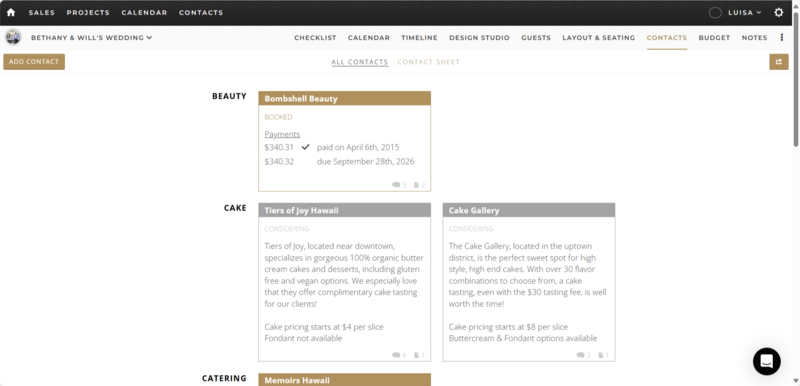The image size is (800, 386).
Task: Click 'paid on April 6th, 2015' text
Action: pos(358,147)
